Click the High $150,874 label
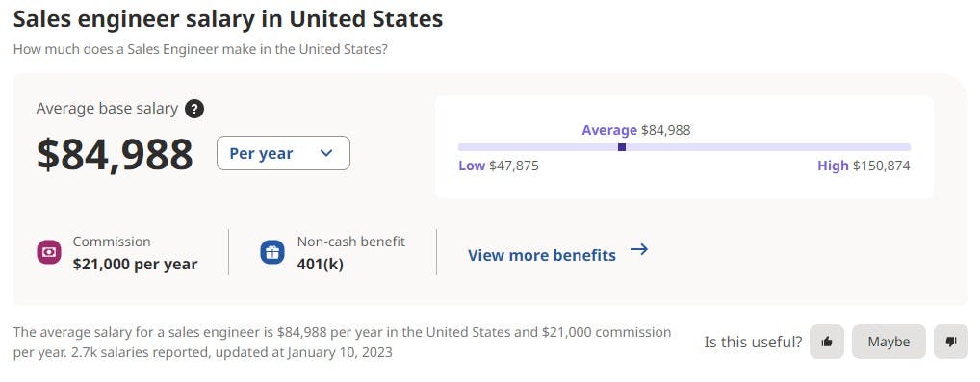980x382 pixels. 864,166
